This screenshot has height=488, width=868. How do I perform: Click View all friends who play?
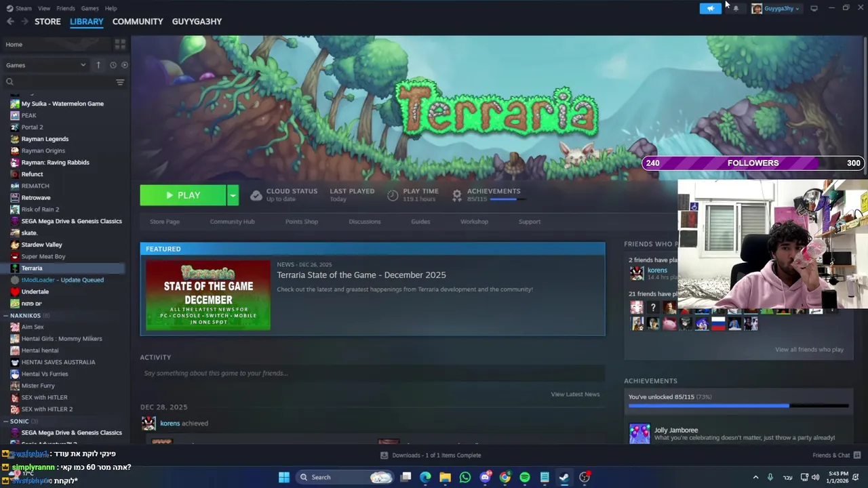pos(809,350)
